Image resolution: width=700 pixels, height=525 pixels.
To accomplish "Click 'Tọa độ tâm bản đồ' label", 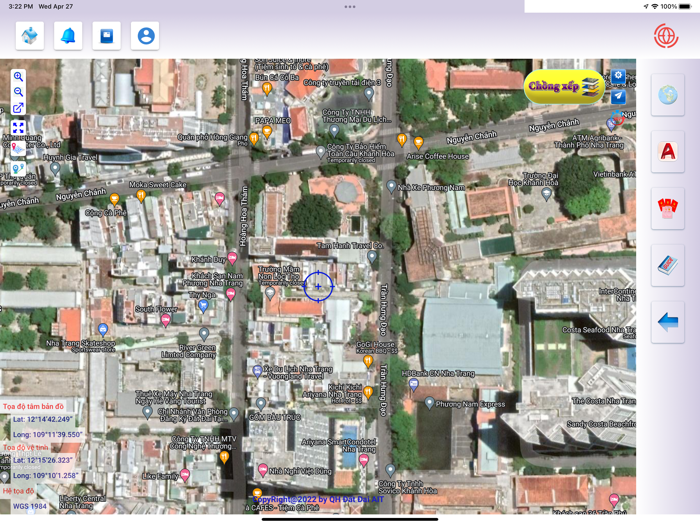I will click(33, 406).
